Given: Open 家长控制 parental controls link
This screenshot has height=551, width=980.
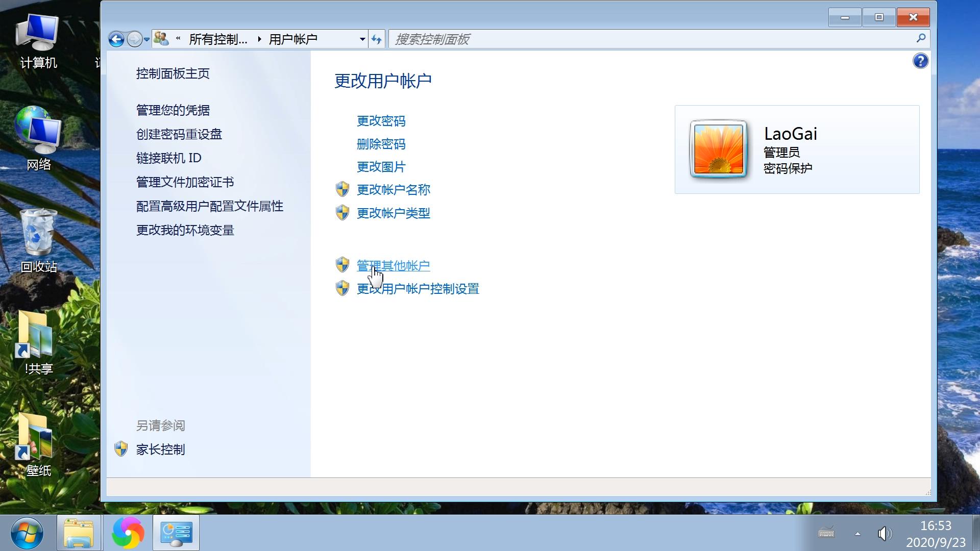Looking at the screenshot, I should [x=160, y=449].
